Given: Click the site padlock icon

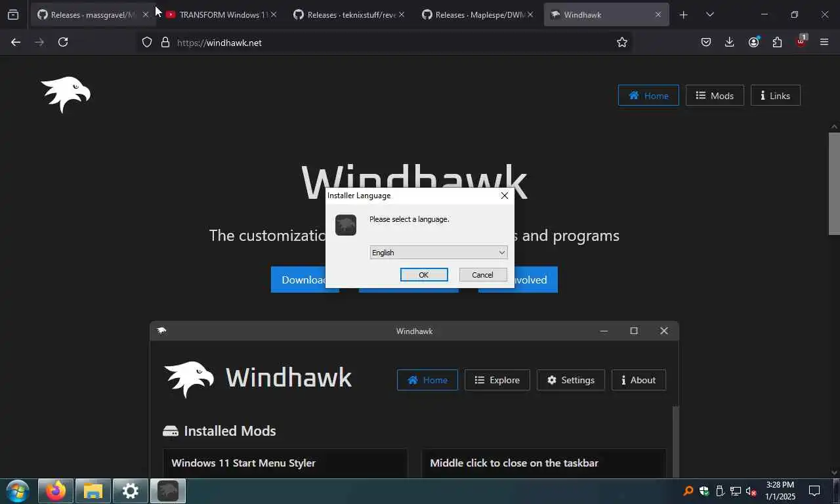Looking at the screenshot, I should (x=165, y=42).
